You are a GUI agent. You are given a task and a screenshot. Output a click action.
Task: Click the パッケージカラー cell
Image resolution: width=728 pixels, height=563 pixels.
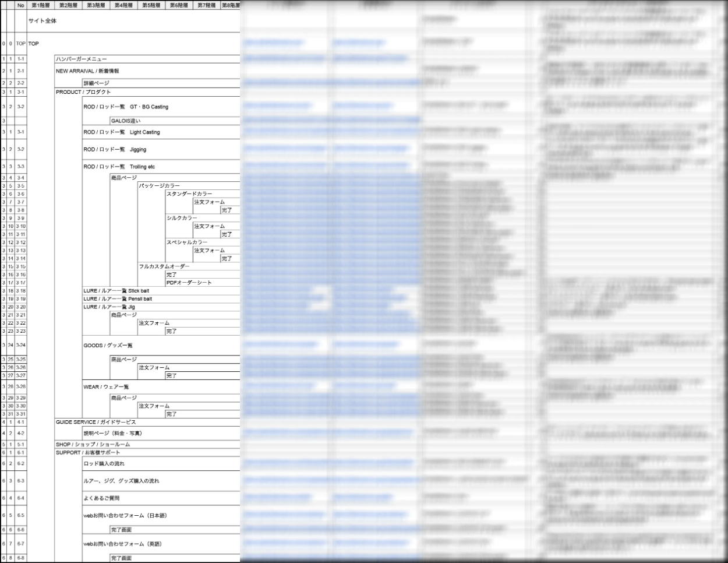click(189, 186)
